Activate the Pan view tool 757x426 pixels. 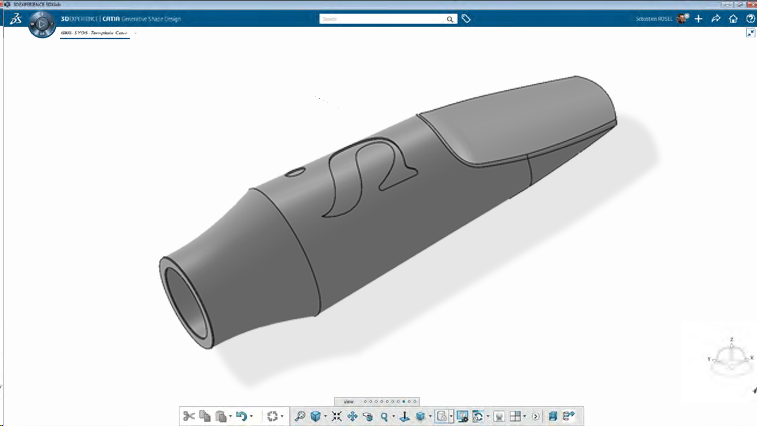[x=352, y=416]
